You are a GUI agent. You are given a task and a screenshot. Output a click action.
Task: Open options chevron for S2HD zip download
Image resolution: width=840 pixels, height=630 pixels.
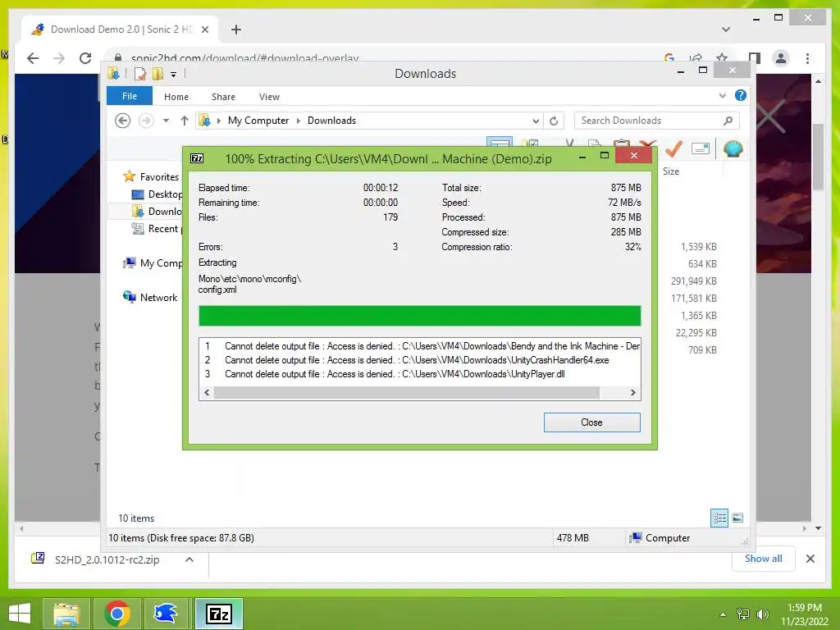point(189,559)
